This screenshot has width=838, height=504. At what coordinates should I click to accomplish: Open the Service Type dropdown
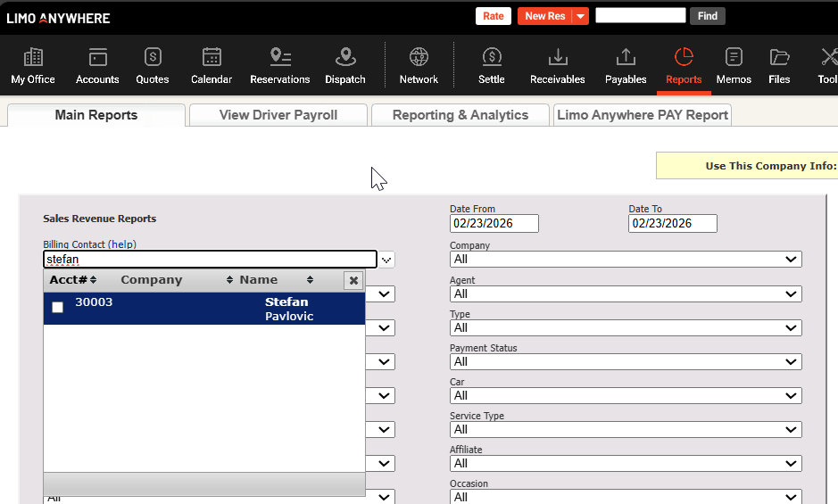click(625, 429)
